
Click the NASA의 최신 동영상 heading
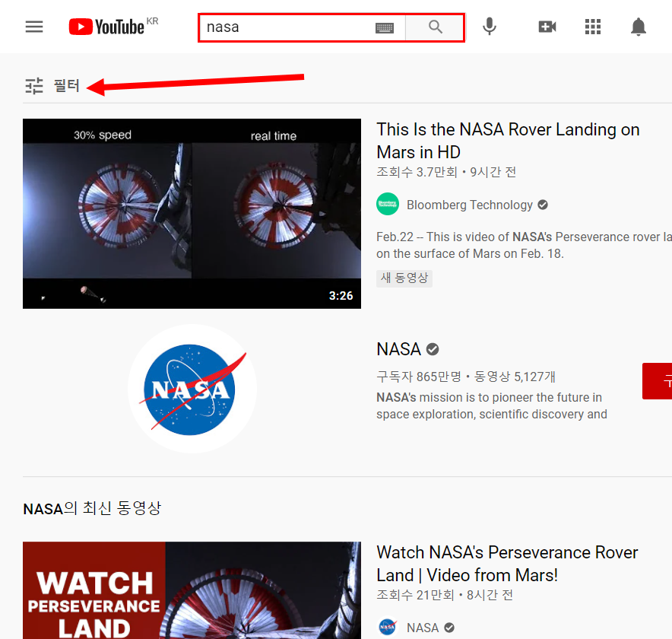pos(92,509)
